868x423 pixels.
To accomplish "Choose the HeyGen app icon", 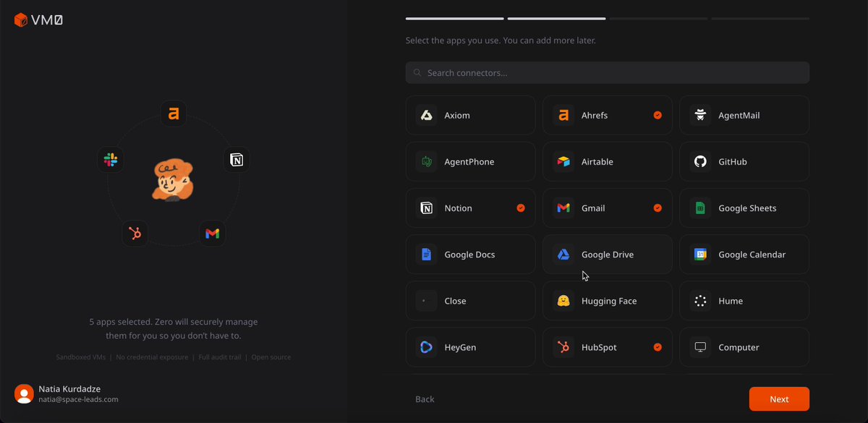I will [x=427, y=347].
